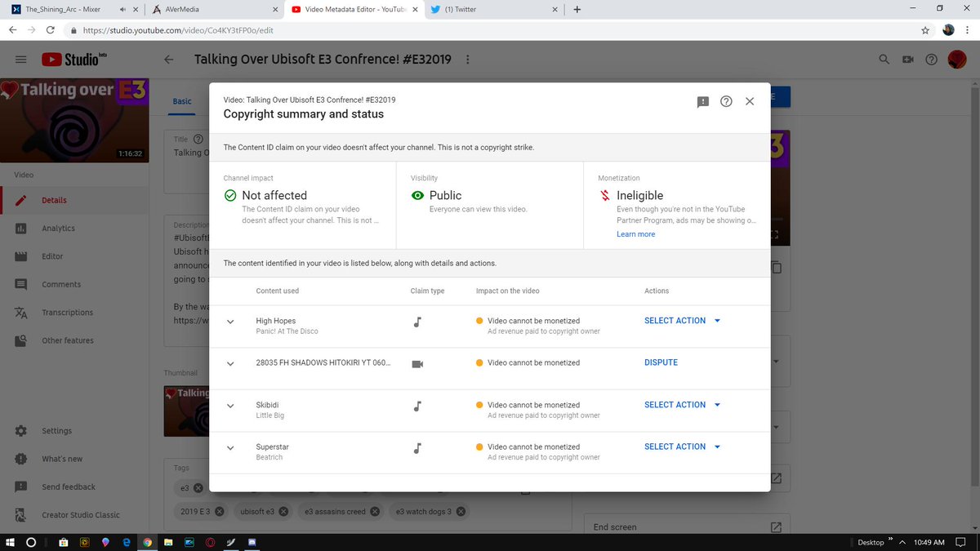Open the hamburger menu in YouTube Studio

pyautogui.click(x=21, y=60)
